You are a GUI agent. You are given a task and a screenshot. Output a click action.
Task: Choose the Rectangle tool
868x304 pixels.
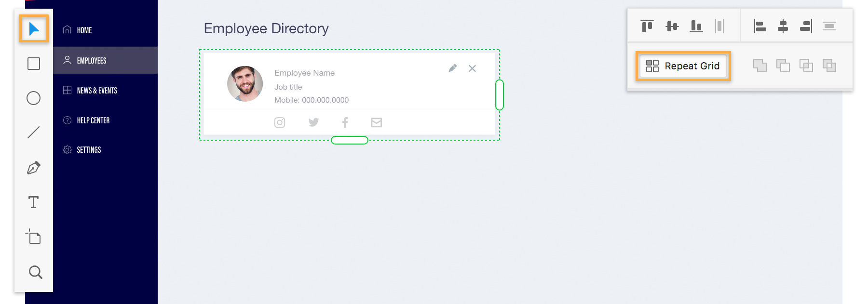pyautogui.click(x=34, y=64)
